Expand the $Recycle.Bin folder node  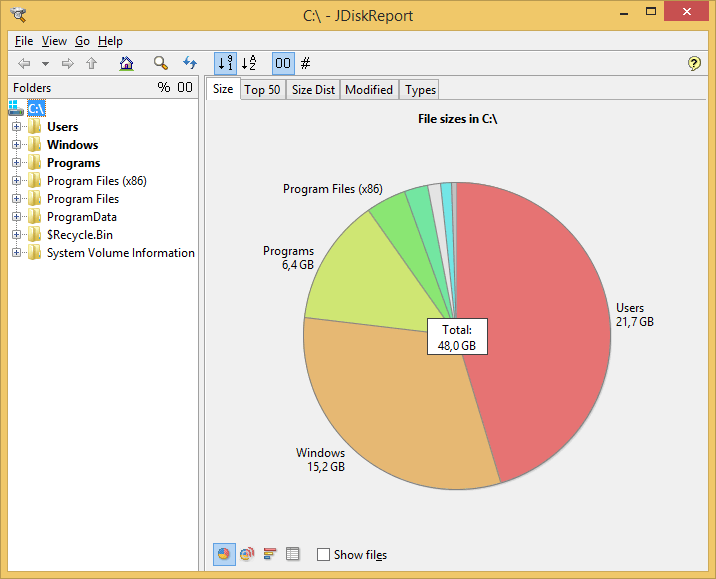(x=16, y=235)
